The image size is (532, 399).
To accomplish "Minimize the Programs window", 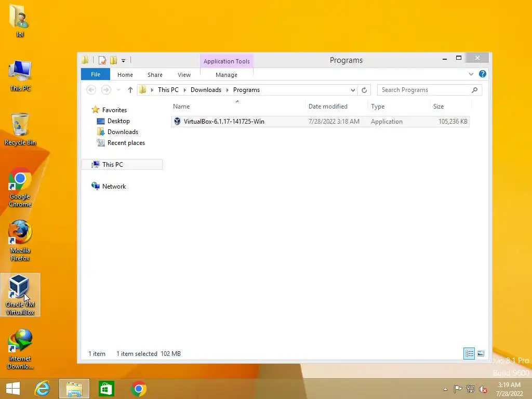I will pyautogui.click(x=445, y=59).
